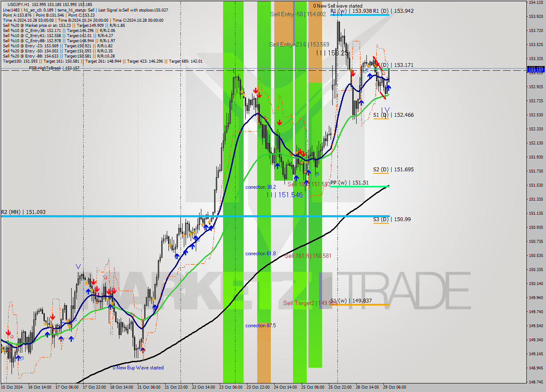
Task: Select the 'R2 (MN) | 151.093' monthly label
Action: pos(23,212)
